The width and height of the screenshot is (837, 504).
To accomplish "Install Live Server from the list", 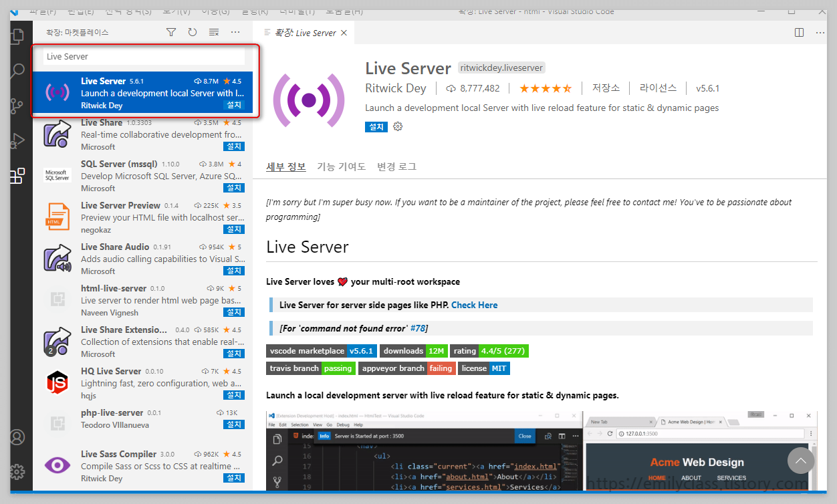I will tap(234, 105).
